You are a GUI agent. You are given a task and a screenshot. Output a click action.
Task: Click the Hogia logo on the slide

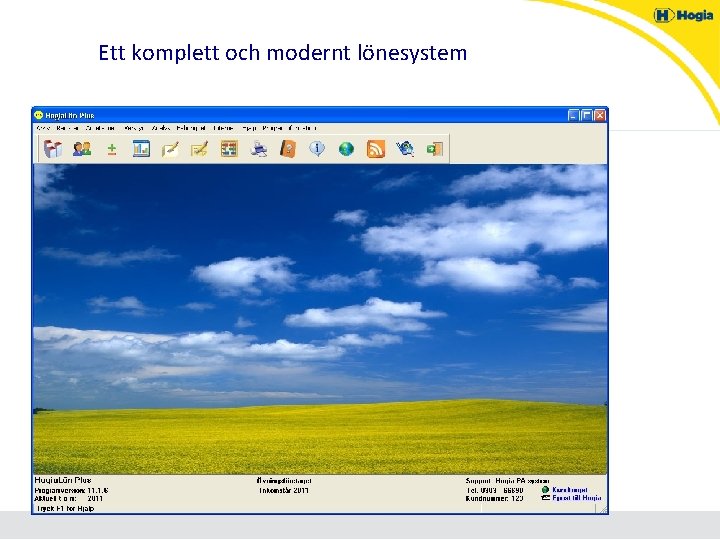coord(683,15)
